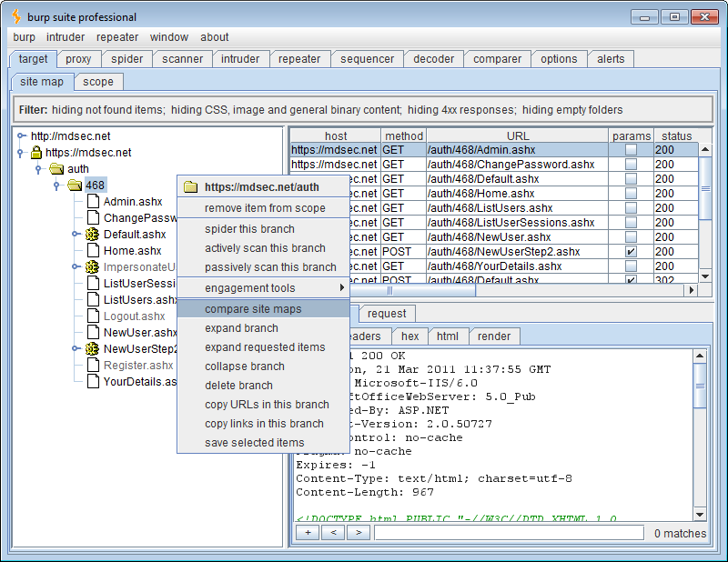Toggle params checkbox for YourDetails.ashx row

click(631, 266)
